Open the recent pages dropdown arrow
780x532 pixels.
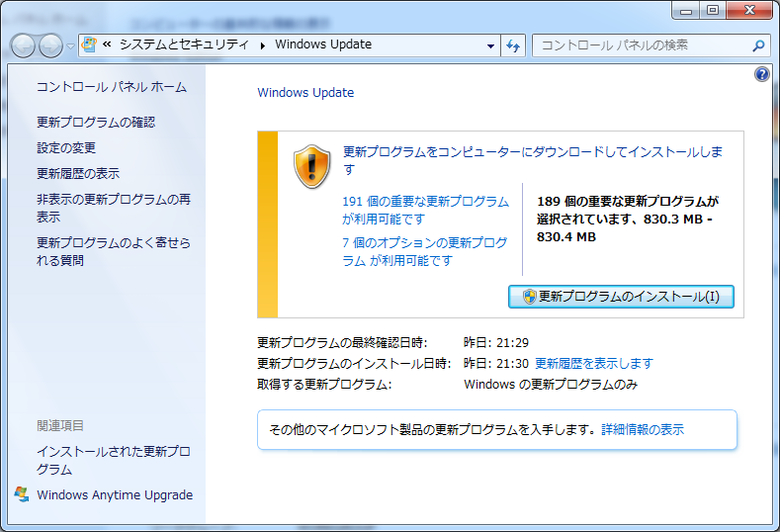tap(70, 46)
